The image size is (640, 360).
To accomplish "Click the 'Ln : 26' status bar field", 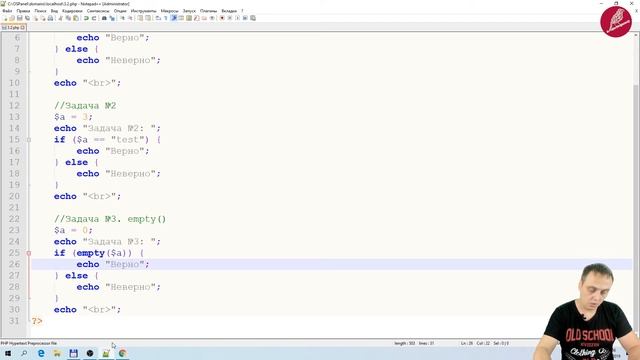I will click(467, 343).
